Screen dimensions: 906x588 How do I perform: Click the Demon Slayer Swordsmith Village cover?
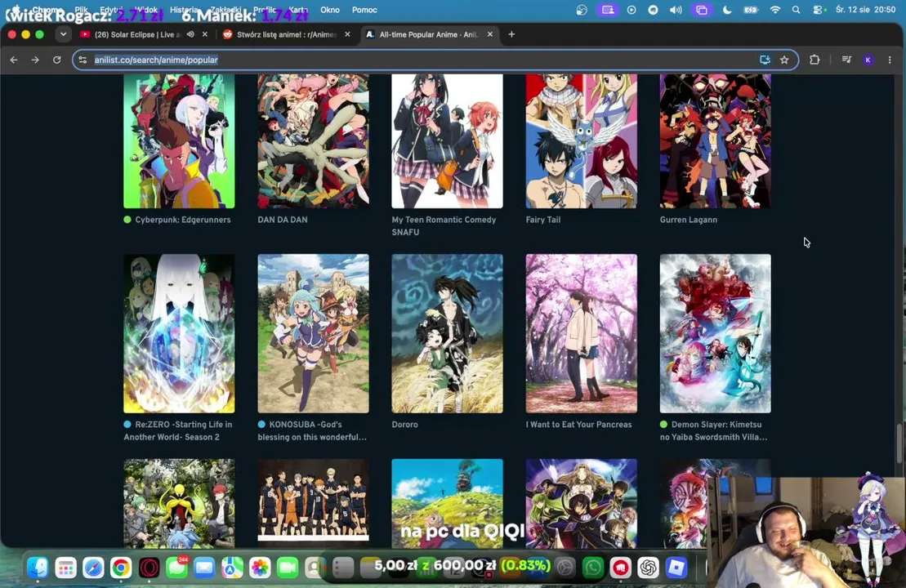[x=716, y=333]
